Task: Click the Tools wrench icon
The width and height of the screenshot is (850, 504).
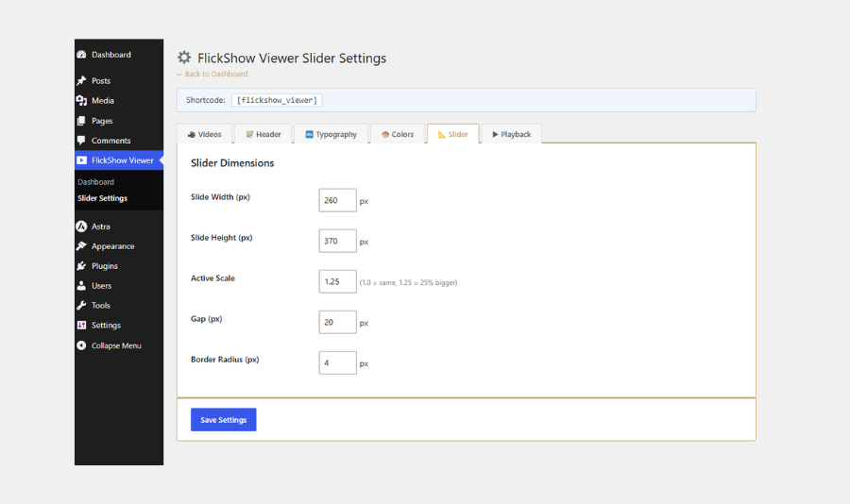Action: point(81,306)
